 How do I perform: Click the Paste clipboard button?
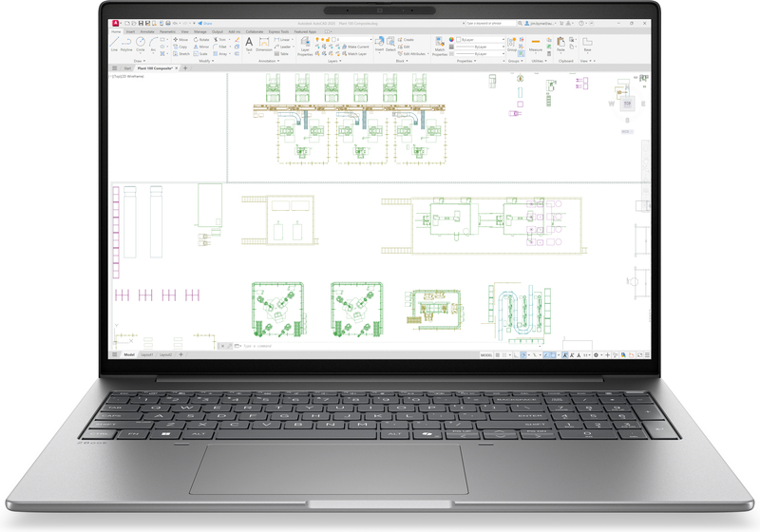(560, 44)
